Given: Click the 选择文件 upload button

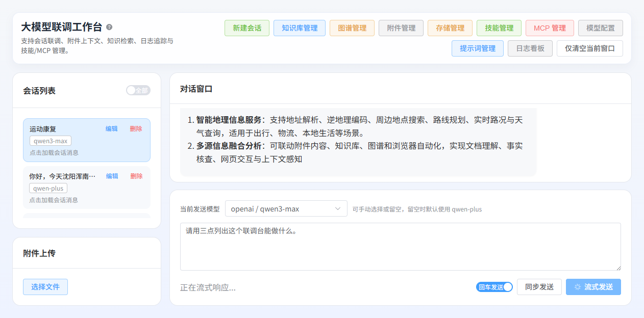Looking at the screenshot, I should [x=45, y=287].
